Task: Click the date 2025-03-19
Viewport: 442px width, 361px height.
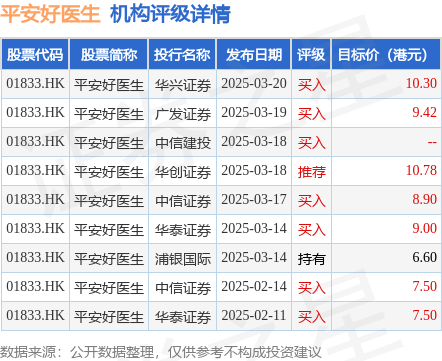Action: click(254, 112)
